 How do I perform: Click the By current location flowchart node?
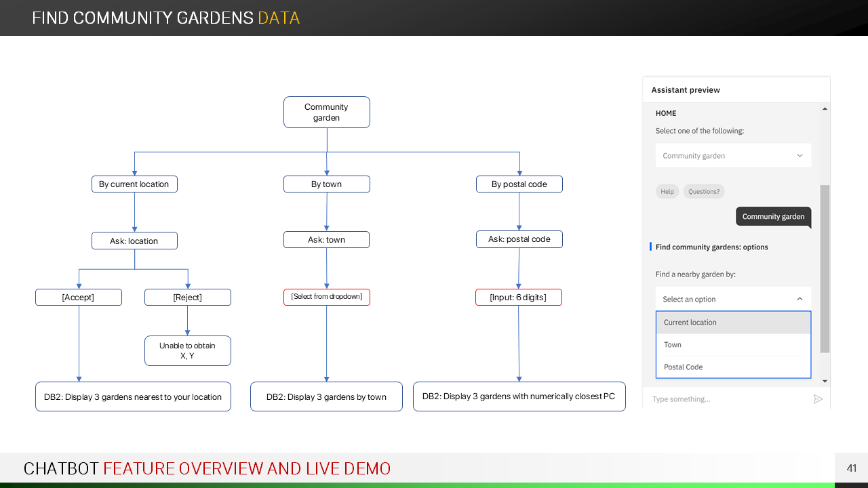(134, 184)
